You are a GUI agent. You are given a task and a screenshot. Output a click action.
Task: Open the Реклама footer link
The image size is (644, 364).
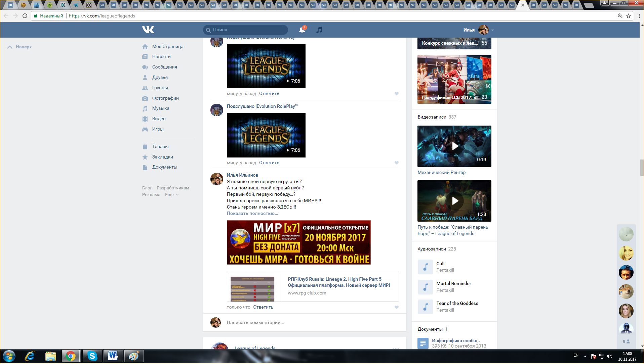[151, 194]
